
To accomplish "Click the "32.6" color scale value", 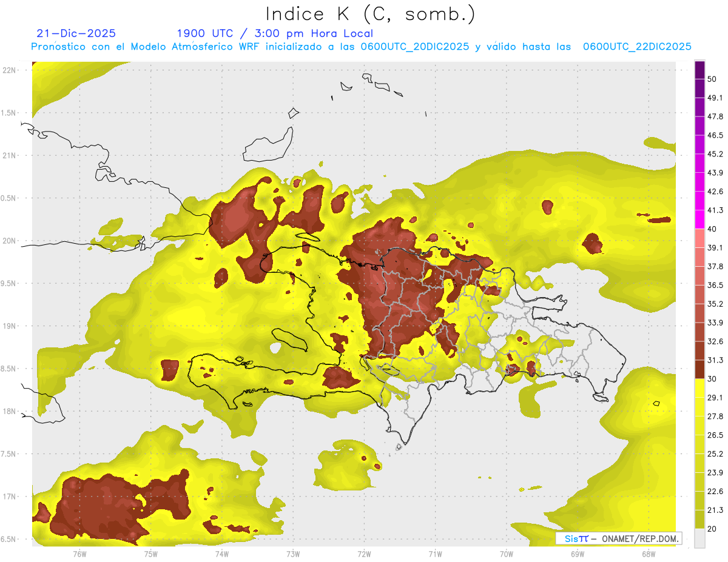I will tap(715, 341).
